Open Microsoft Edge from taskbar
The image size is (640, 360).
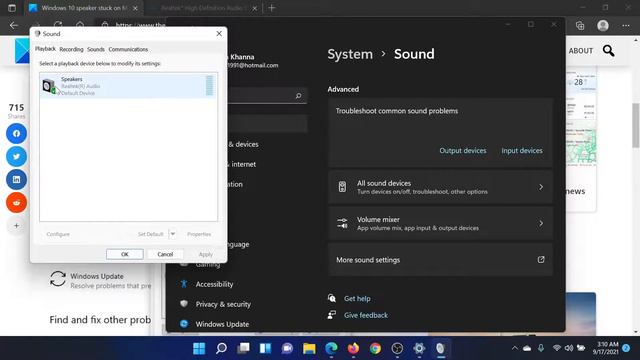[x=331, y=348]
